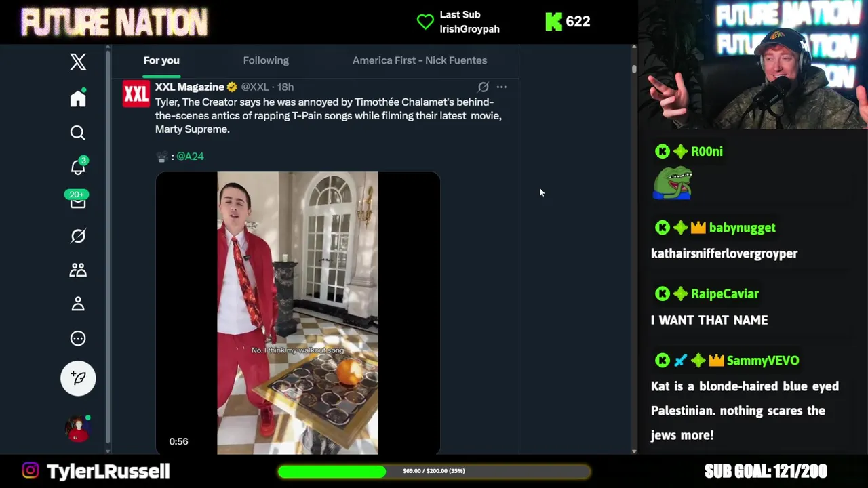Screen dimensions: 868x488
Task: Go to the Home feed icon
Action: coord(78,98)
